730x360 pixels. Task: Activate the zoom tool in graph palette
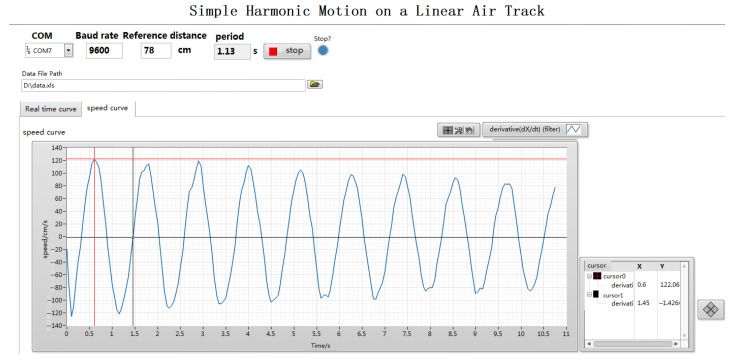coord(459,130)
